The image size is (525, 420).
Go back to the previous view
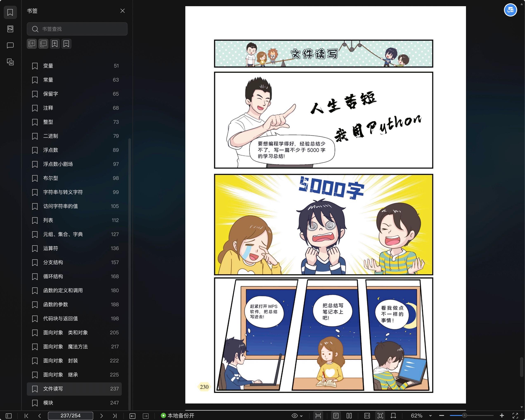[x=132, y=416]
